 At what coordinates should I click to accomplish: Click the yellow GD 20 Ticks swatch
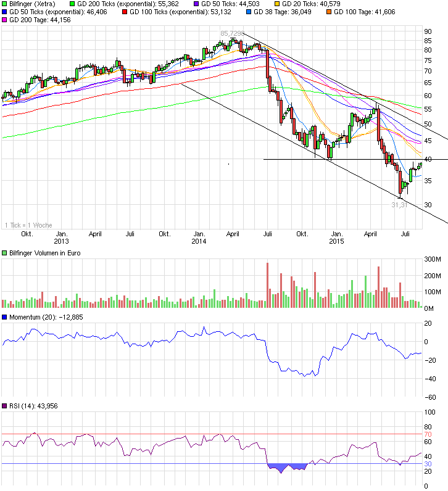tap(277, 4)
